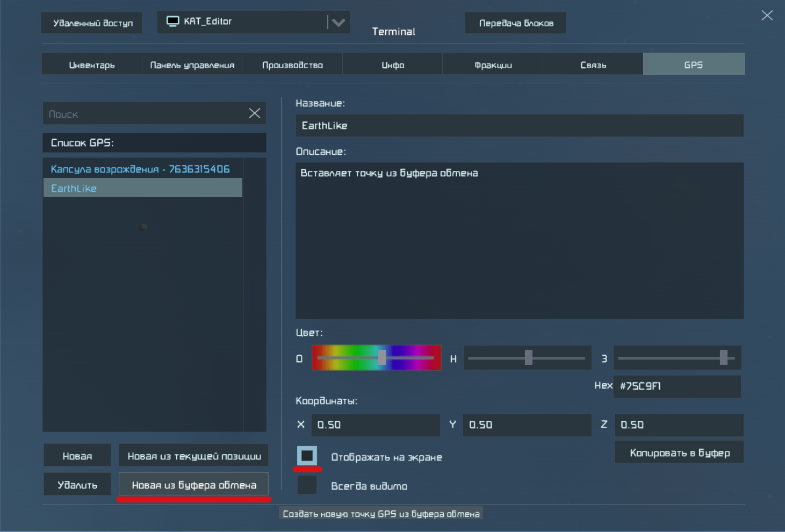Clear the GPS search field with the X icon
The height and width of the screenshot is (532, 785).
tap(255, 113)
